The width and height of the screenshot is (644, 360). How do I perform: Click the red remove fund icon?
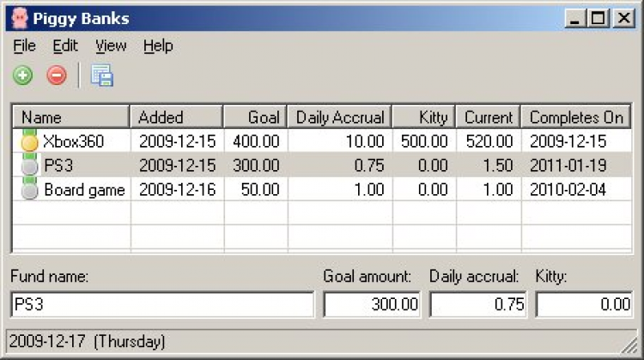coord(57,76)
